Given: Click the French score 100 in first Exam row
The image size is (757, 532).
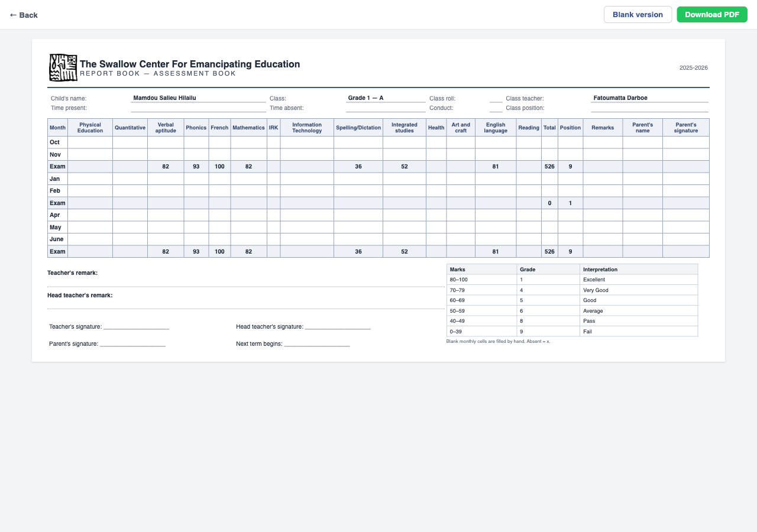Looking at the screenshot, I should 219,167.
